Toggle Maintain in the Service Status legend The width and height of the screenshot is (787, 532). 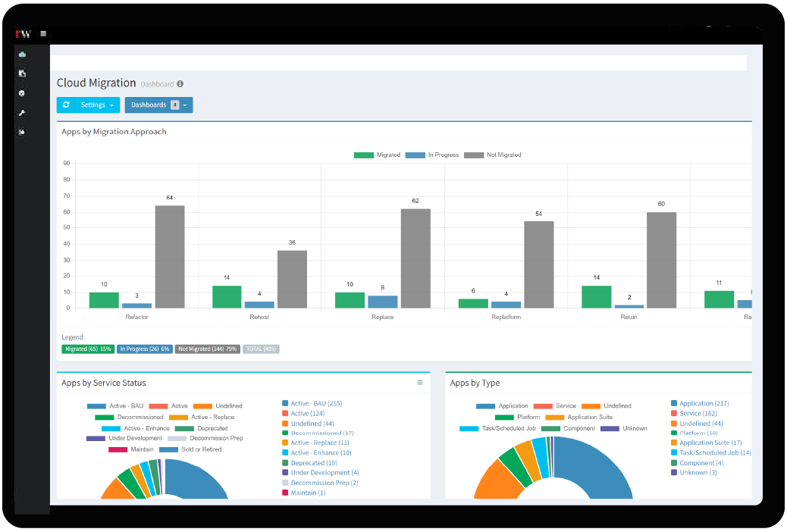pyautogui.click(x=131, y=449)
